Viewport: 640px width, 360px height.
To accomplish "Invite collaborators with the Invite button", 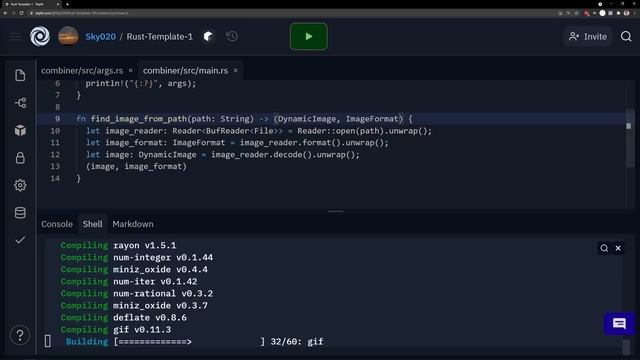I will point(588,37).
